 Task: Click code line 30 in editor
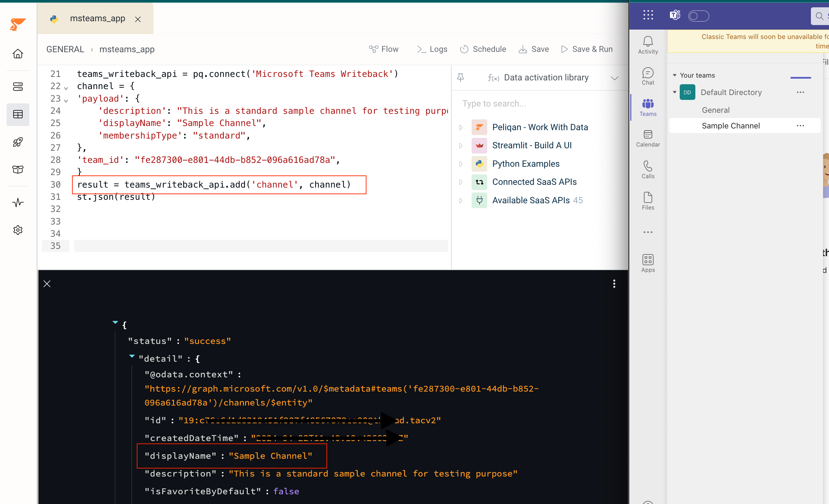pos(214,184)
